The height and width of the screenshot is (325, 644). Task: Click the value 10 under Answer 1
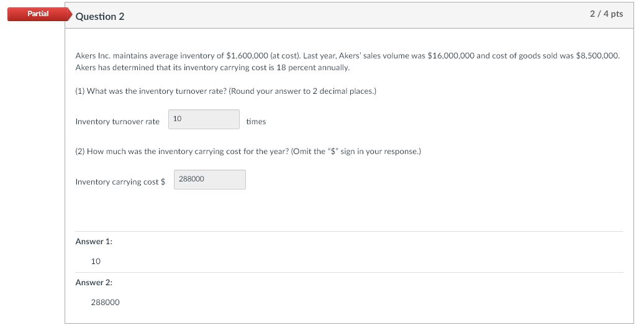click(96, 262)
